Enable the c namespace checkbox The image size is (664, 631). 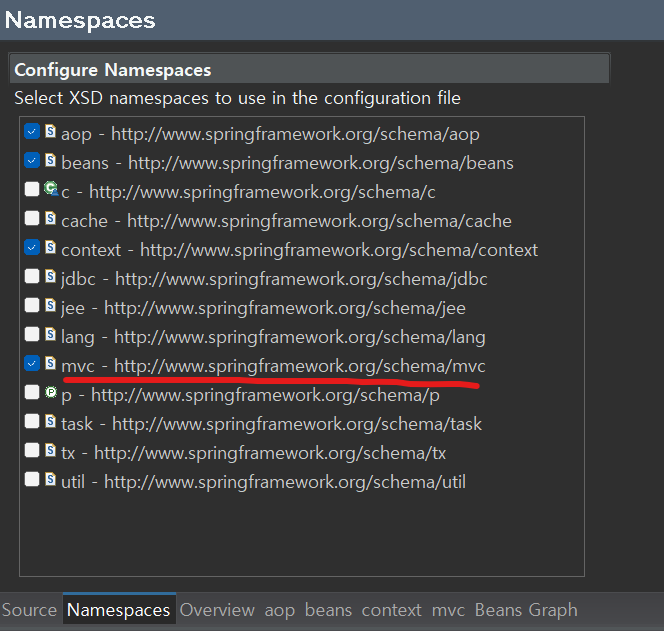32,189
